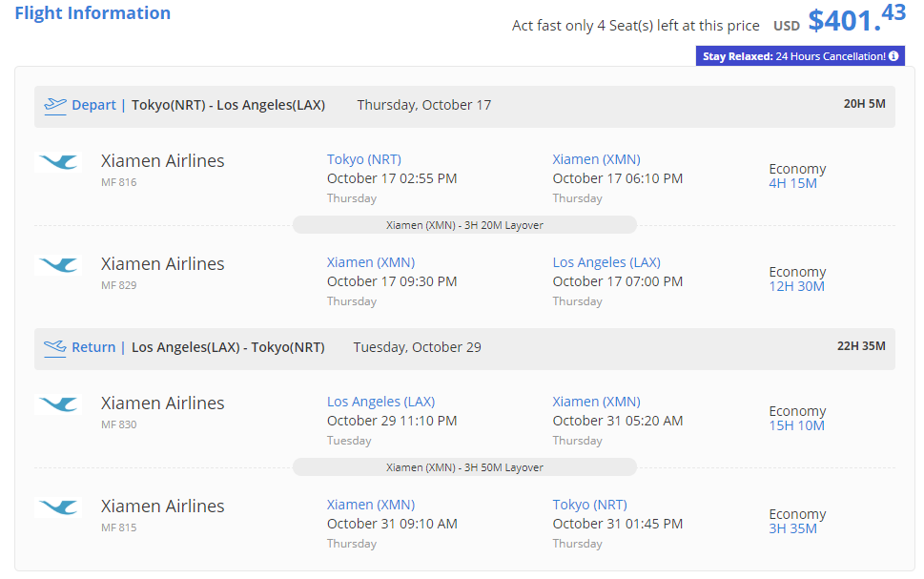Click Xiamen (XMN) arrival airport on MF 816

[x=596, y=159]
